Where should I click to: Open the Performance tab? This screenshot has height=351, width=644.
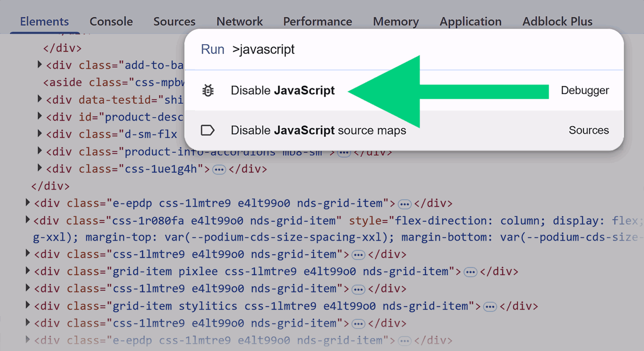click(318, 21)
